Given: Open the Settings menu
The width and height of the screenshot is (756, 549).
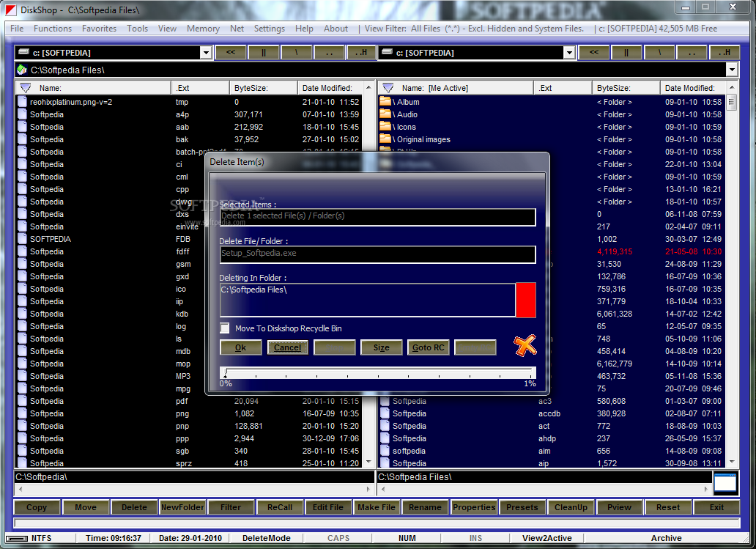Looking at the screenshot, I should [x=270, y=29].
